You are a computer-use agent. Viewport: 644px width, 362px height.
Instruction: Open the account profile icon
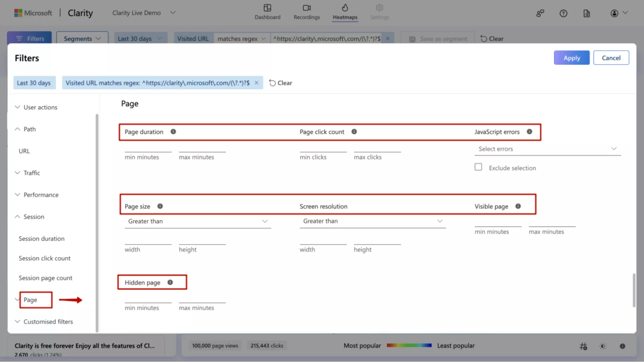pyautogui.click(x=614, y=13)
